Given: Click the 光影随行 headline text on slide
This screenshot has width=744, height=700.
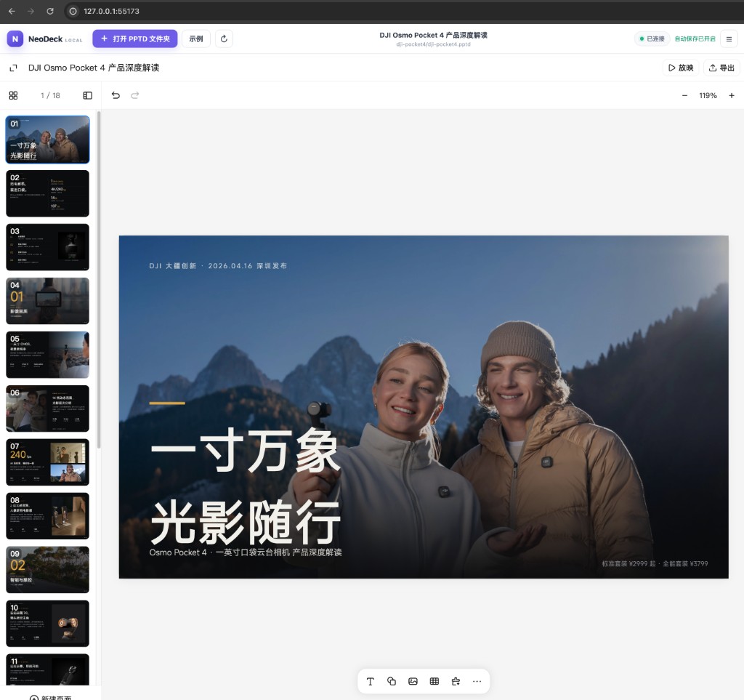Looking at the screenshot, I should tap(246, 522).
